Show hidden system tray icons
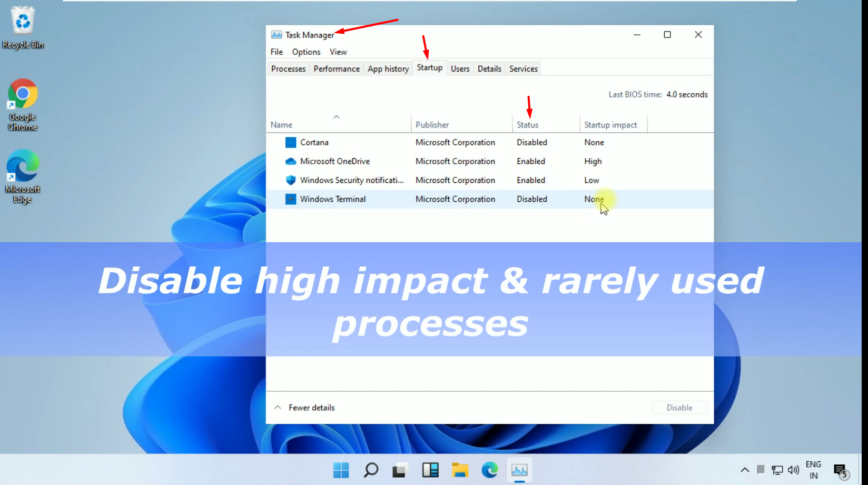Screen dimensions: 868x485 click(x=745, y=470)
